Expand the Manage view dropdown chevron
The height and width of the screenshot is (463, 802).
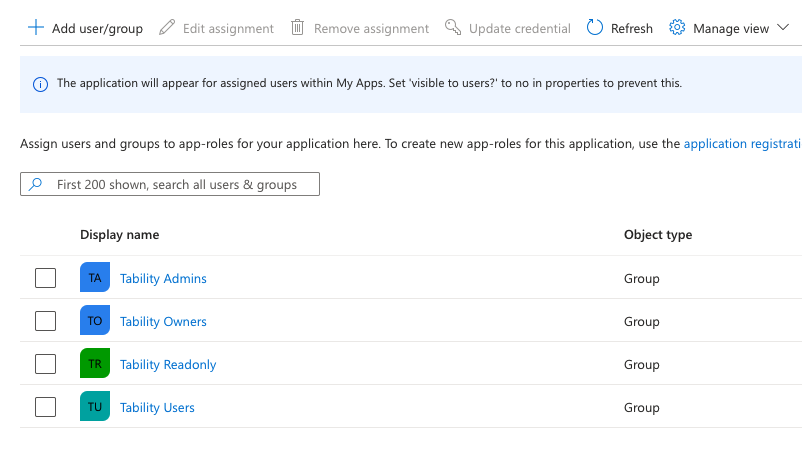click(x=782, y=28)
